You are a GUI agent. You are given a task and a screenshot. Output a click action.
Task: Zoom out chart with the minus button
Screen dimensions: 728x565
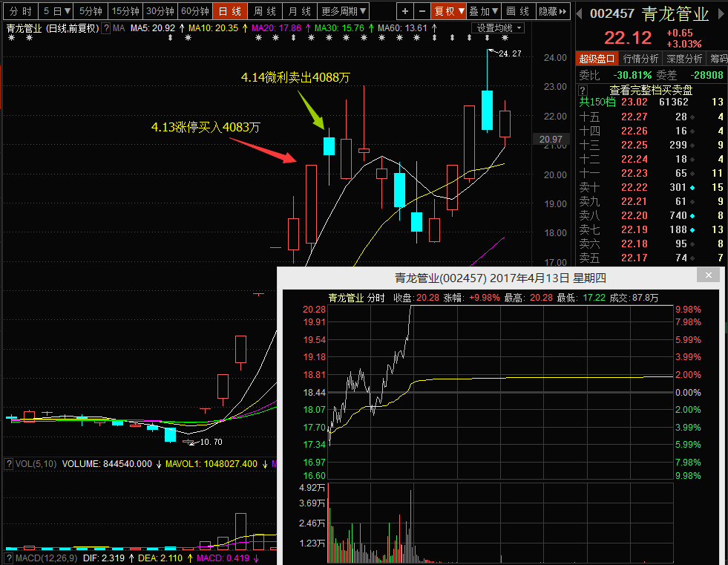[422, 11]
